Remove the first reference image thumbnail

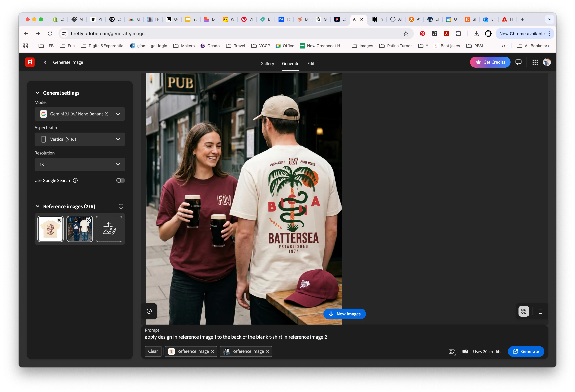pyautogui.click(x=59, y=220)
